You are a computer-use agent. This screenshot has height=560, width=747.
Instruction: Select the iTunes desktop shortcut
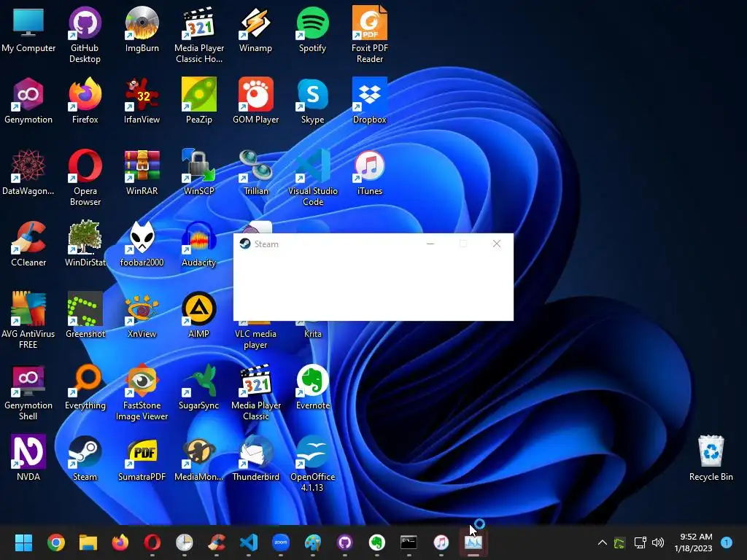[x=370, y=171]
